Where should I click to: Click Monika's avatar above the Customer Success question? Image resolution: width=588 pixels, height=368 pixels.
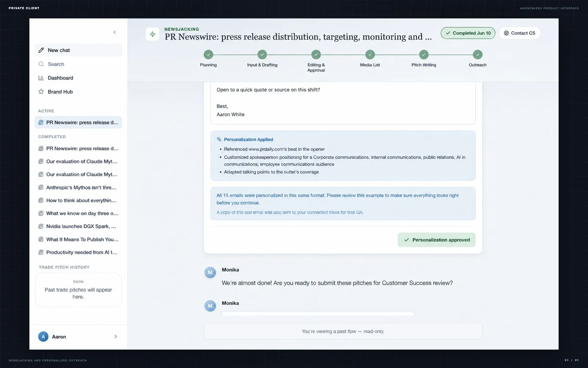point(210,273)
